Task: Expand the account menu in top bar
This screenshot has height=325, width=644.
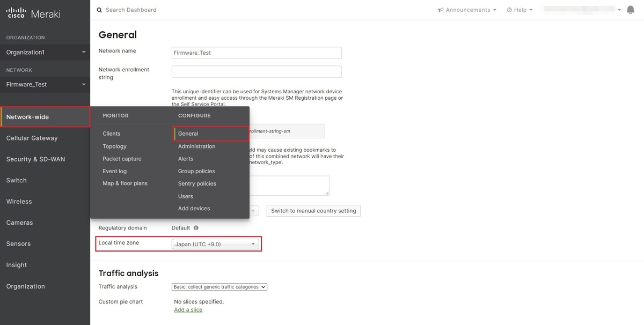Action: pos(618,9)
